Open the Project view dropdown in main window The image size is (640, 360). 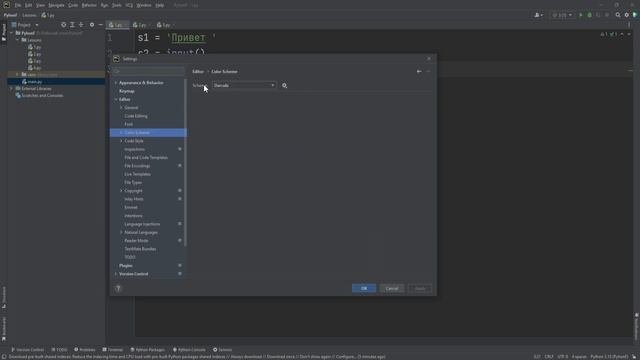coord(25,25)
